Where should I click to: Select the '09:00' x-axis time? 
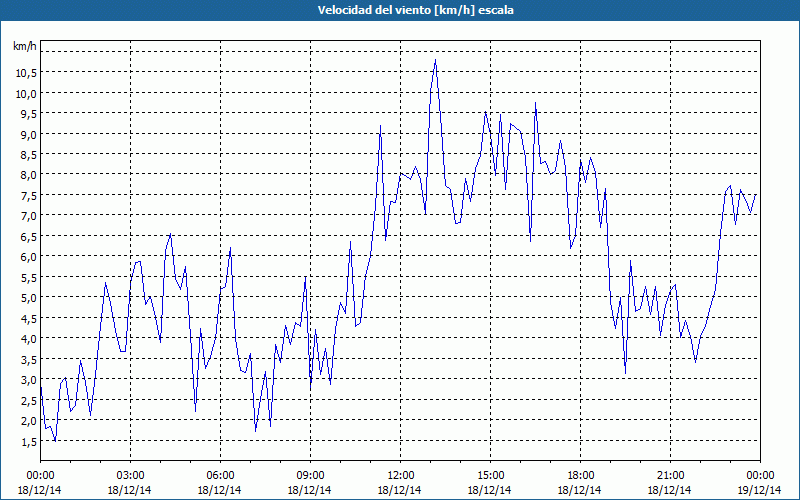click(x=310, y=476)
